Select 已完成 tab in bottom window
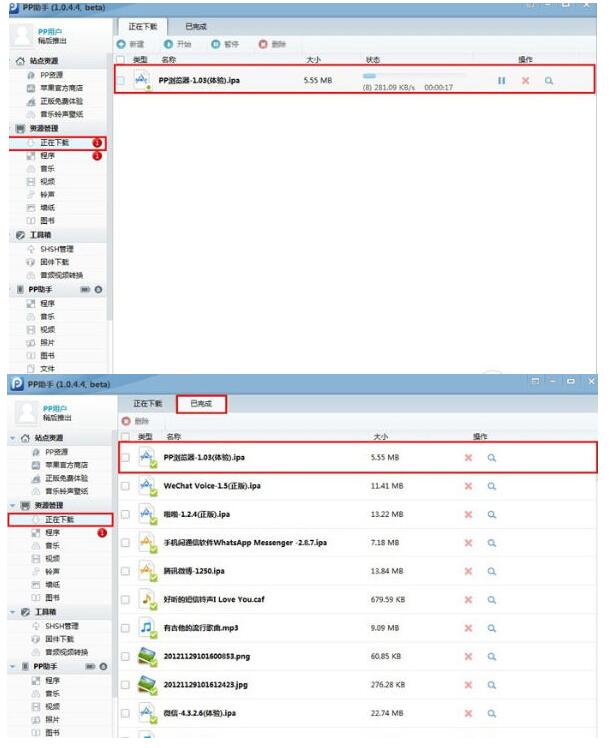Viewport: 612px width, 748px height. coord(201,404)
